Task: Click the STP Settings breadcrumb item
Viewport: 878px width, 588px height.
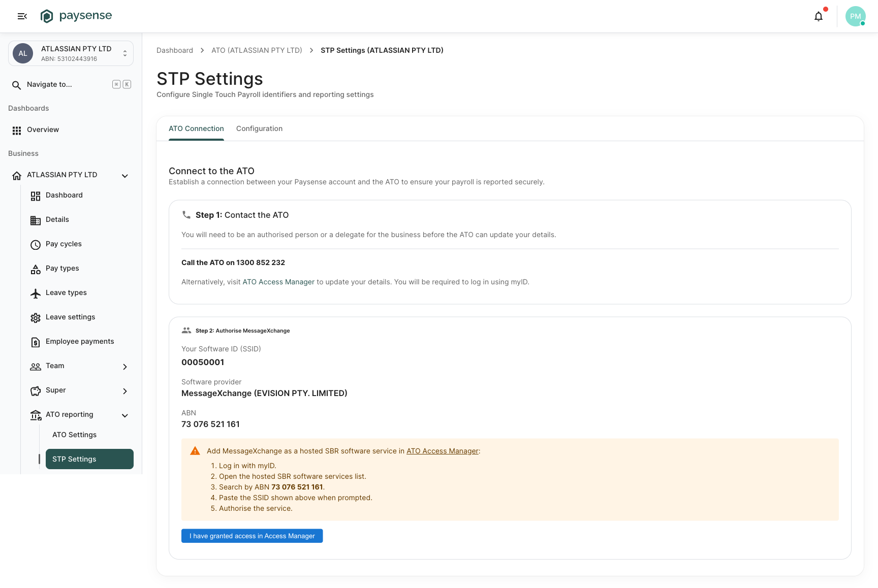Action: (382, 50)
